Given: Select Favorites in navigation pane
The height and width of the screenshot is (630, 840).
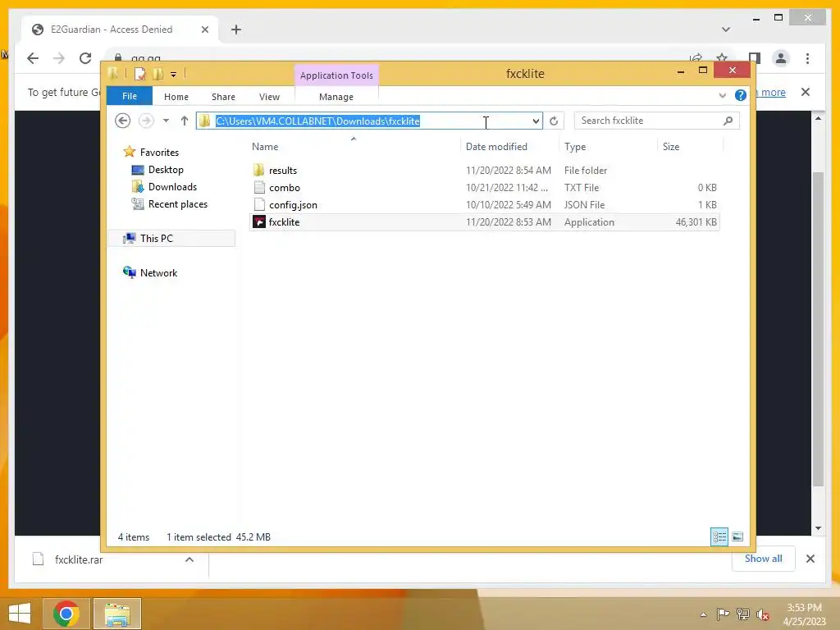Looking at the screenshot, I should (159, 152).
